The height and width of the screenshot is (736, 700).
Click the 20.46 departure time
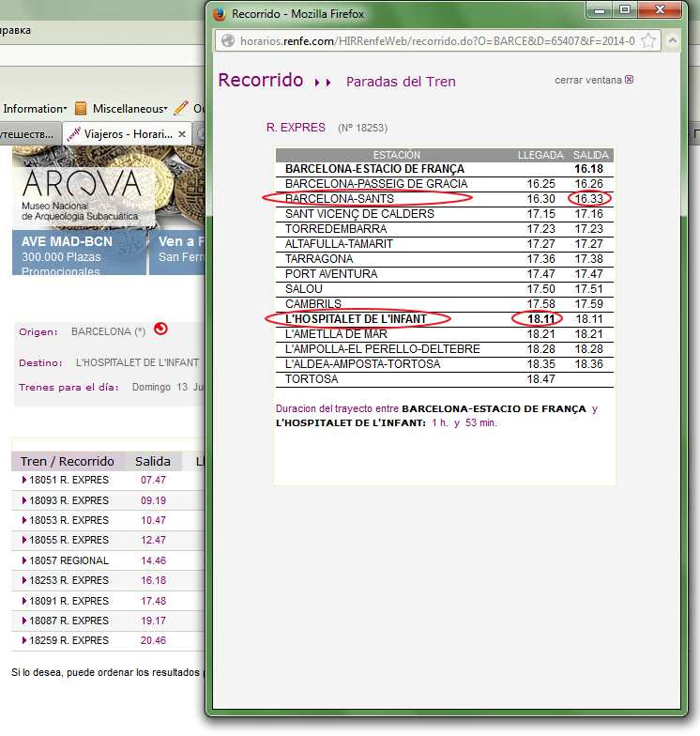(154, 640)
